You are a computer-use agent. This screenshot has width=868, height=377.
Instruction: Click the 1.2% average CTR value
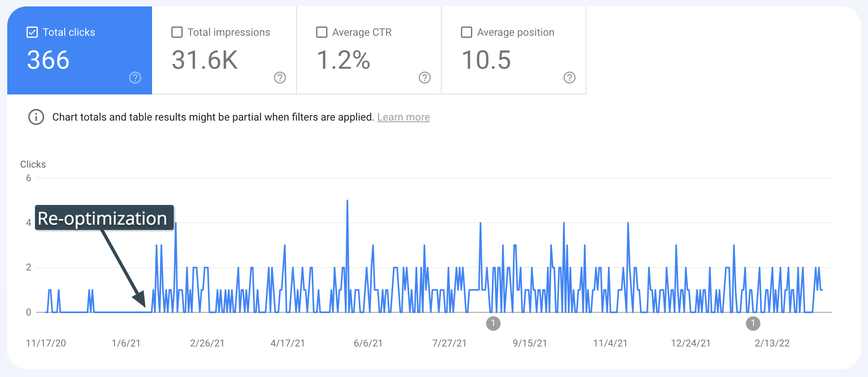coord(343,60)
